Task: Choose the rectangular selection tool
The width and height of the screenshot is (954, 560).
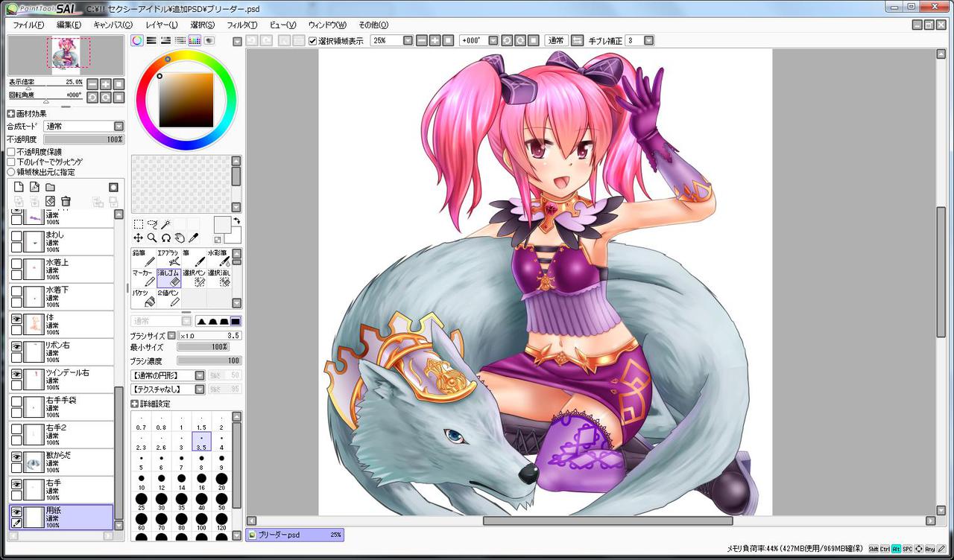Action: coord(139,224)
